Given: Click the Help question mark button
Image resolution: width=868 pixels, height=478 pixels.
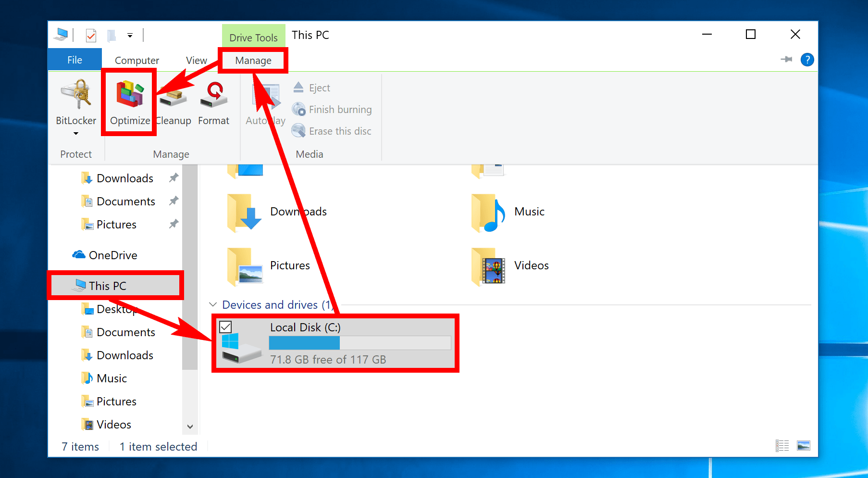Looking at the screenshot, I should (807, 60).
